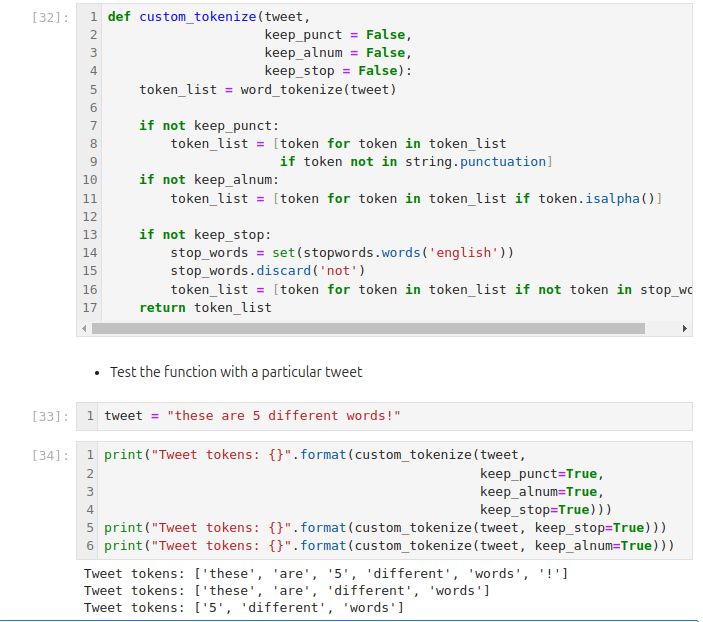703x622 pixels.
Task: Select the [33] cell prompt
Action: [50, 416]
